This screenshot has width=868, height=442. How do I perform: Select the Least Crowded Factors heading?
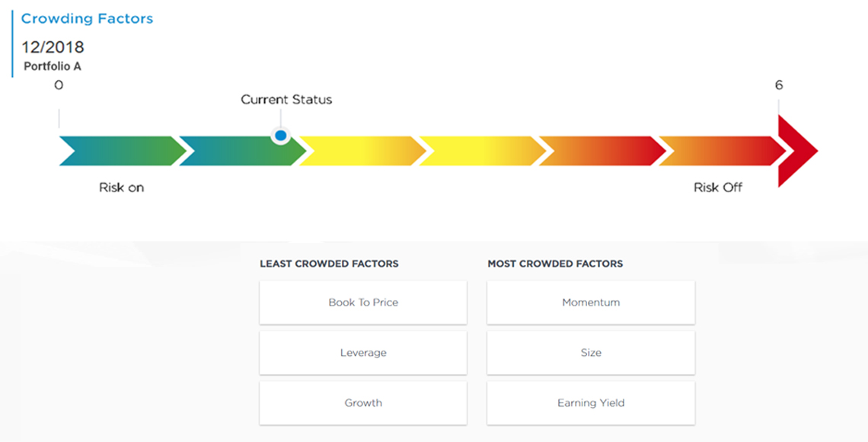(330, 264)
